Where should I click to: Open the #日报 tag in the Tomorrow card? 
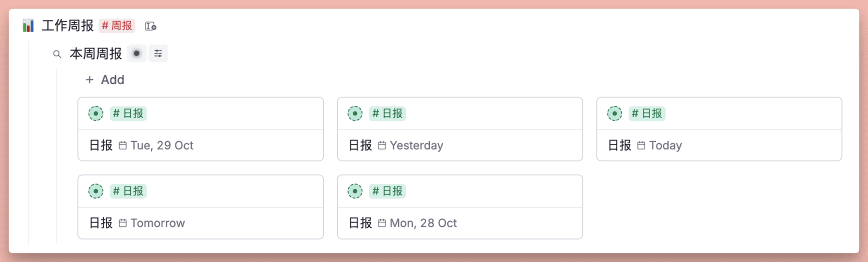click(x=128, y=191)
